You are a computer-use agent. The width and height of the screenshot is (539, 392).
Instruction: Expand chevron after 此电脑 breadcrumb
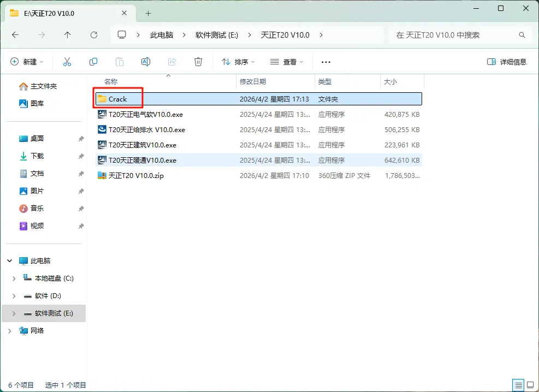(x=184, y=35)
